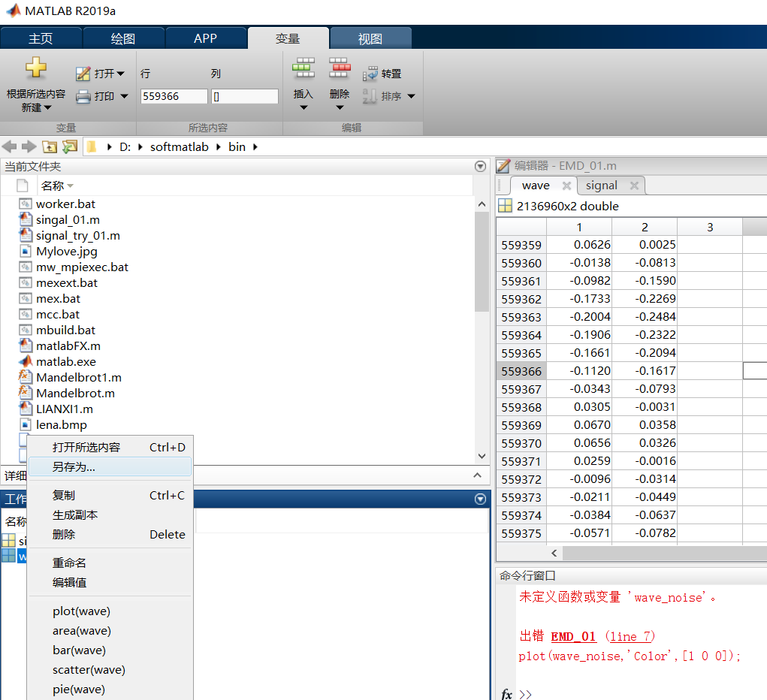Viewport: 767px width, 700px height.
Task: Click the 打印 print icon
Action: tap(83, 98)
